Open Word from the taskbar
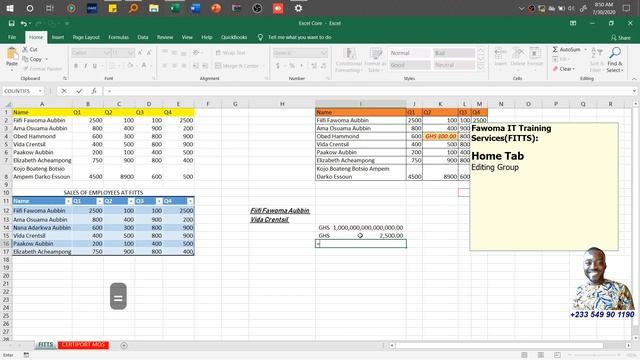 click(196, 8)
